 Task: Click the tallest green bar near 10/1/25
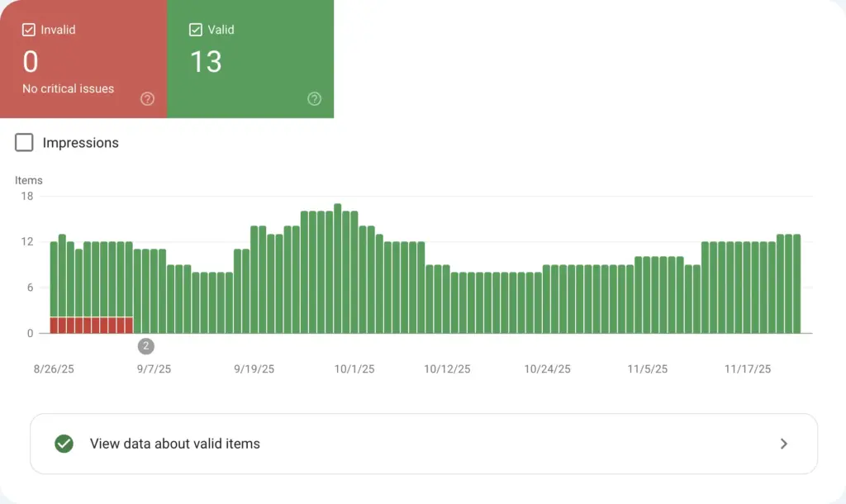point(338,269)
